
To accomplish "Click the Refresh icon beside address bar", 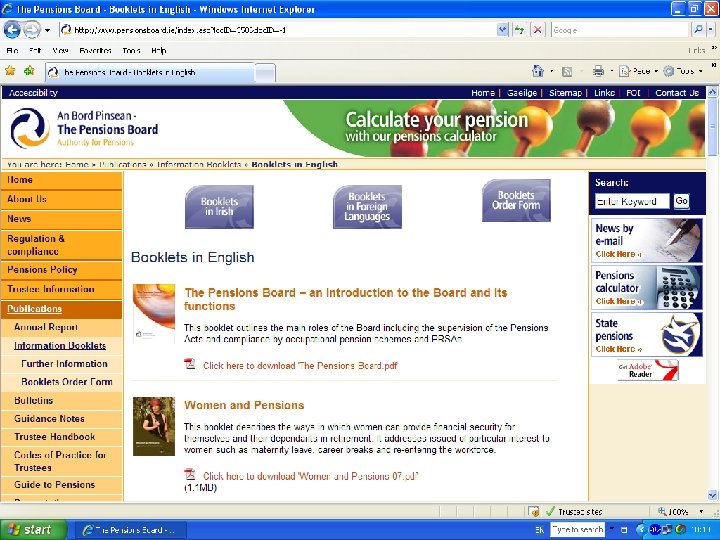I will click(x=519, y=30).
